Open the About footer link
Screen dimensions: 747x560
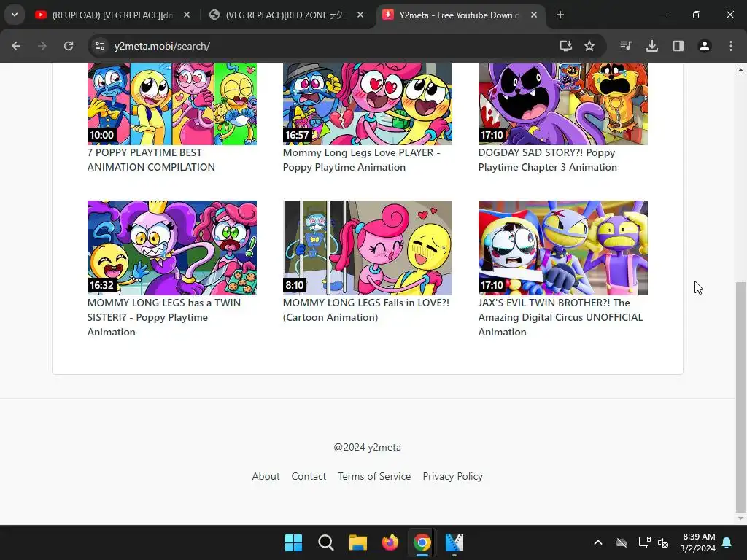[x=266, y=476]
